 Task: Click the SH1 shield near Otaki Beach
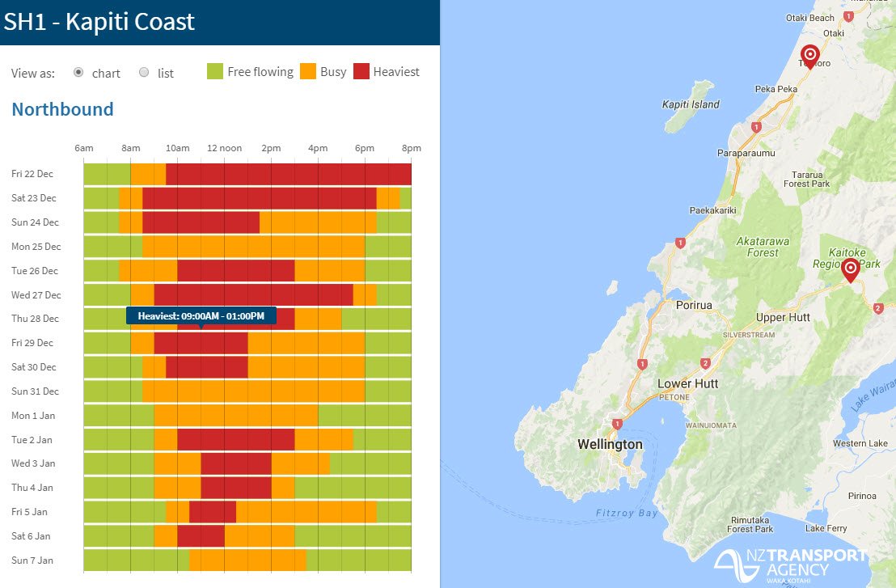pyautogui.click(x=848, y=14)
